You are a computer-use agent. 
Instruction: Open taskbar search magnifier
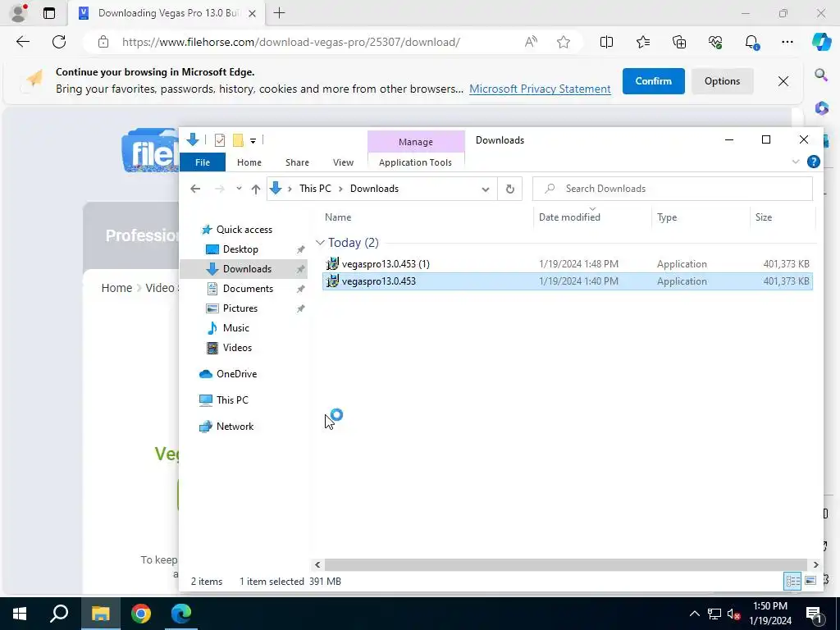pos(59,614)
